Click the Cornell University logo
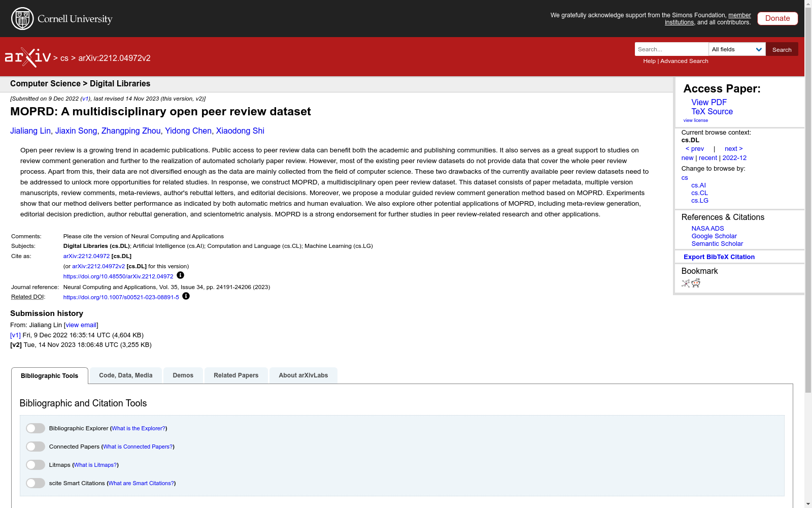Image resolution: width=812 pixels, height=508 pixels. pyautogui.click(x=62, y=19)
